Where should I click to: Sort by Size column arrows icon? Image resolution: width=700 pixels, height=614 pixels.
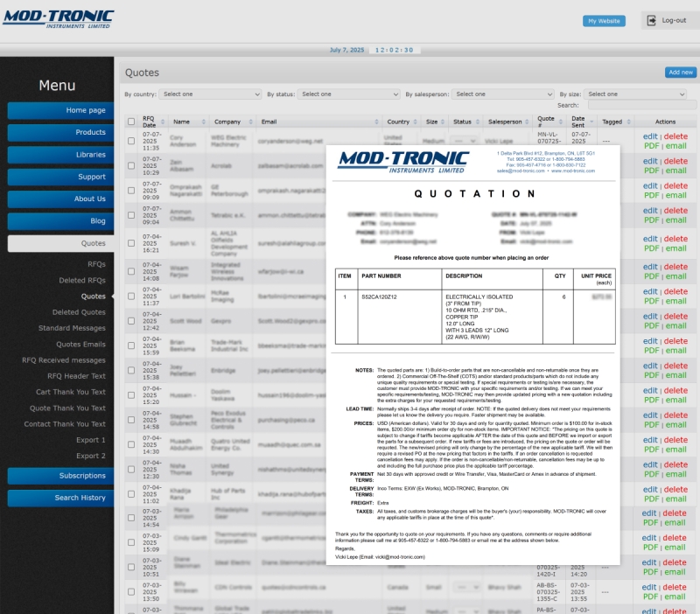pyautogui.click(x=443, y=122)
